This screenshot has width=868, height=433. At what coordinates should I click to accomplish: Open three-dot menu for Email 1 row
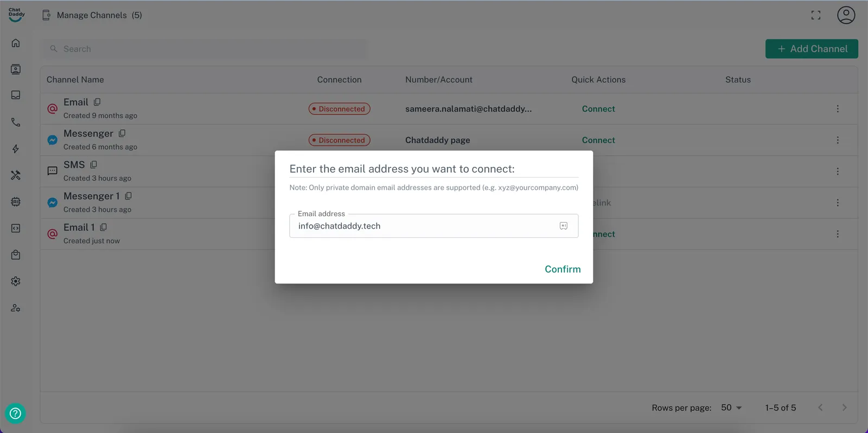pos(837,234)
